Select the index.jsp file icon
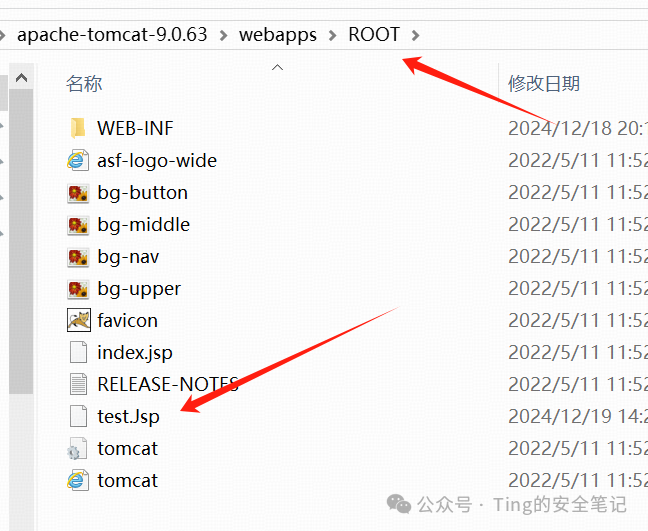Screen dimensions: 648x531 [78, 352]
